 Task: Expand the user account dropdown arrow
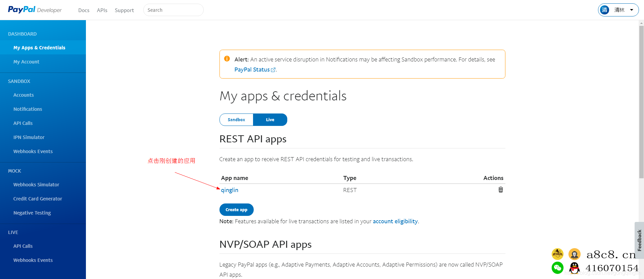point(632,10)
